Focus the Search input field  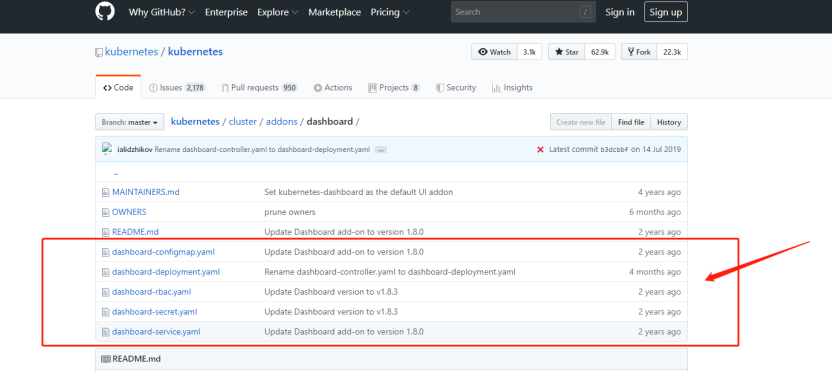tap(523, 12)
